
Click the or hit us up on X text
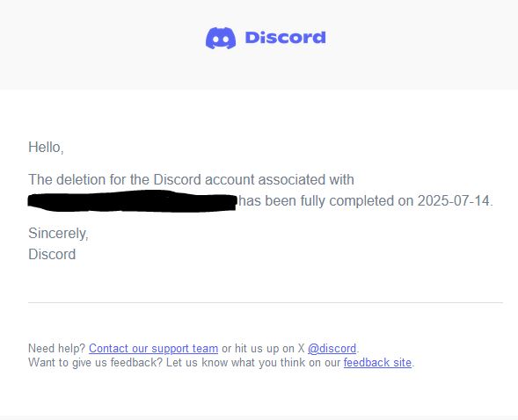tap(263, 349)
